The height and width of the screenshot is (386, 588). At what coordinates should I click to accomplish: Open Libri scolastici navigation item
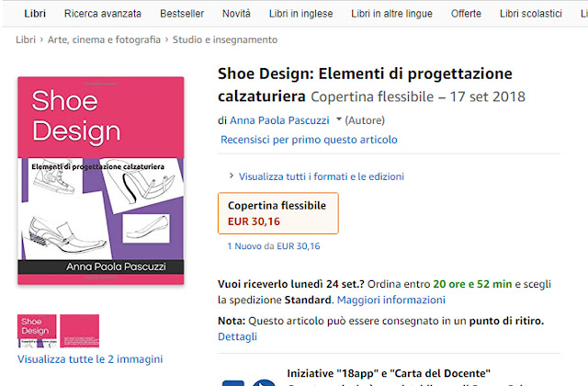531,14
